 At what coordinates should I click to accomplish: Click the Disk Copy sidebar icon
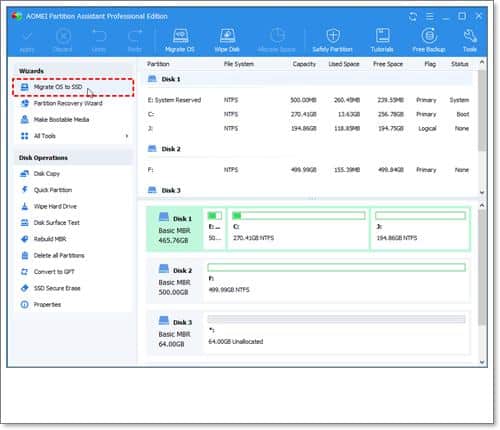click(25, 174)
